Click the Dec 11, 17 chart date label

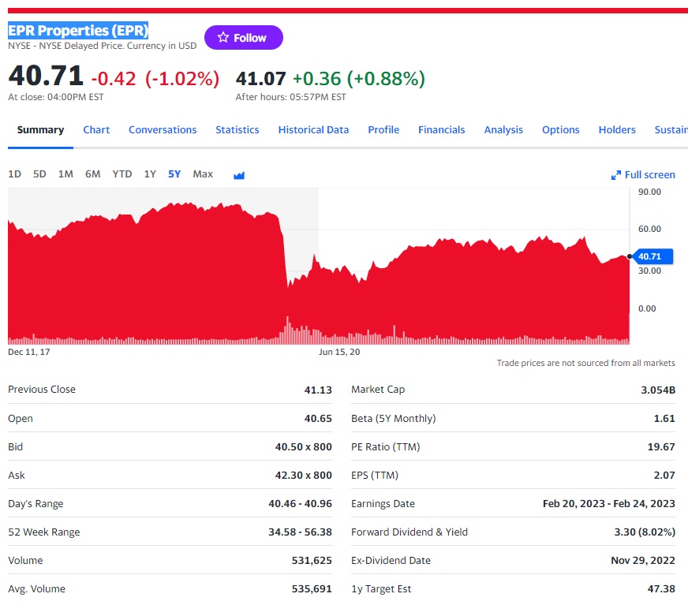[29, 352]
